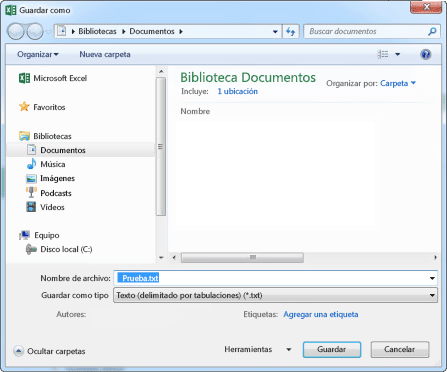Open the Herramientas dropdown menu
The width and height of the screenshot is (447, 372).
pos(258,349)
